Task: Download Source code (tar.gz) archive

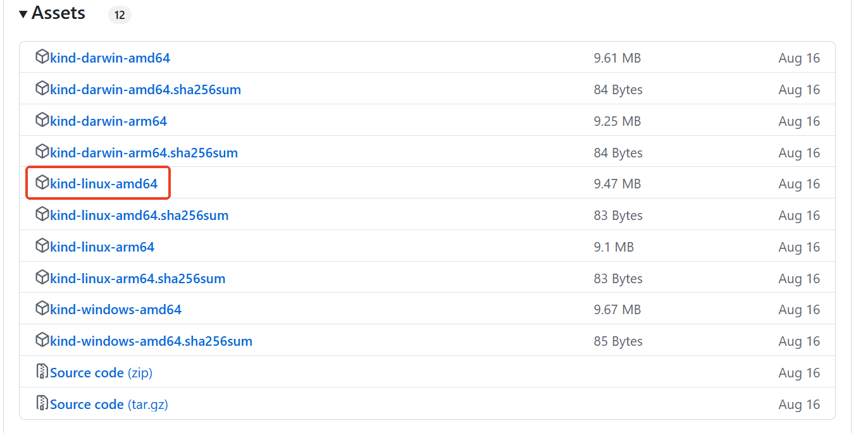Action: (x=109, y=405)
